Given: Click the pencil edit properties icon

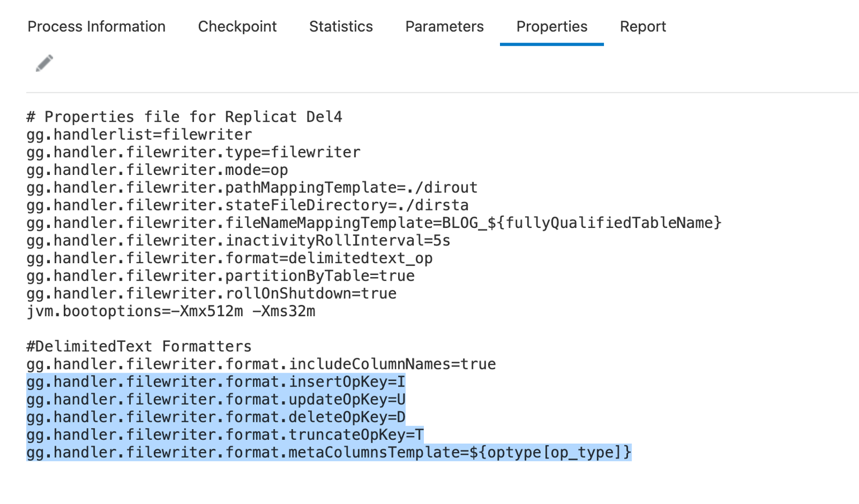Looking at the screenshot, I should [x=44, y=63].
